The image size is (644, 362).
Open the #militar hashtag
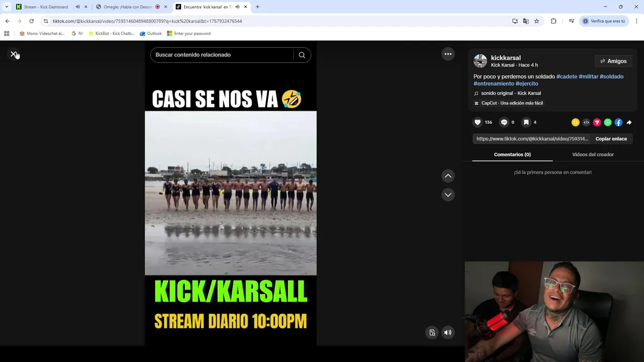588,76
